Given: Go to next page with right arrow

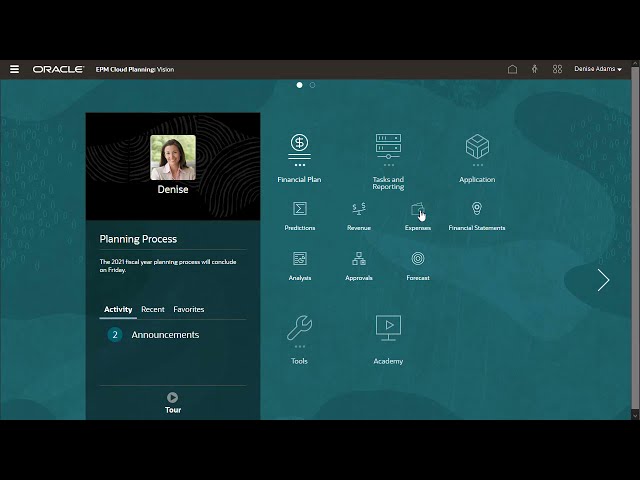Looking at the screenshot, I should pos(603,280).
